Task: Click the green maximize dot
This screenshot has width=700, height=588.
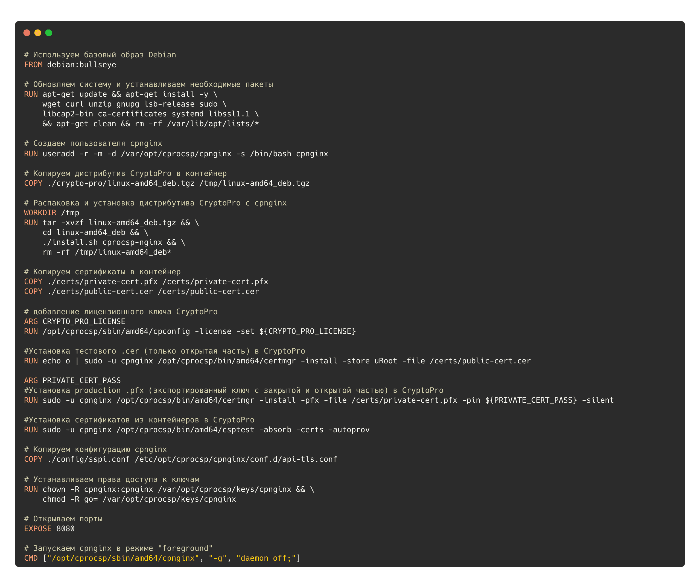Action: click(49, 33)
